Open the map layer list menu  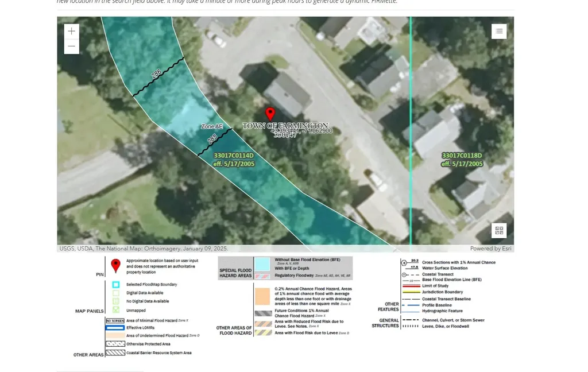point(499,31)
